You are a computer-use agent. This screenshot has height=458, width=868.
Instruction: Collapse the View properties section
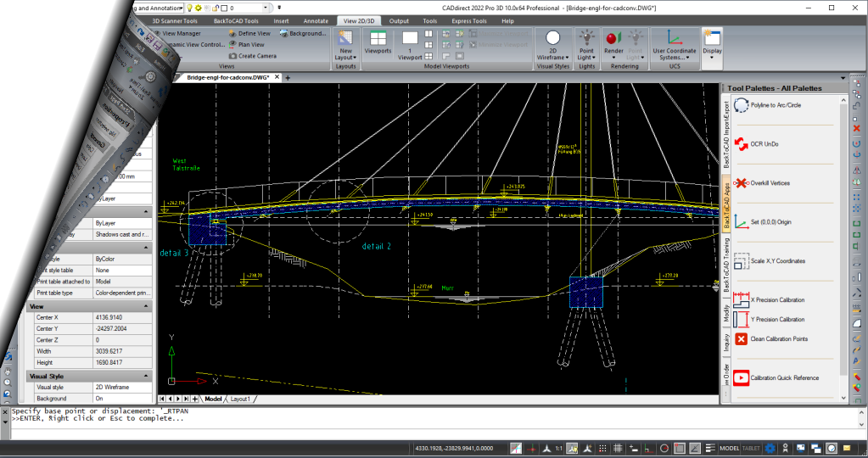click(x=146, y=306)
